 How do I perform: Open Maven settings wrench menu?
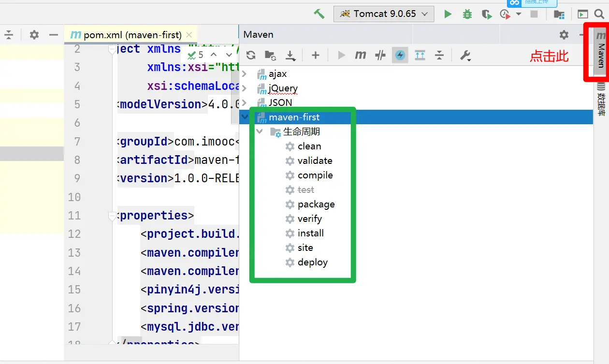tap(465, 55)
